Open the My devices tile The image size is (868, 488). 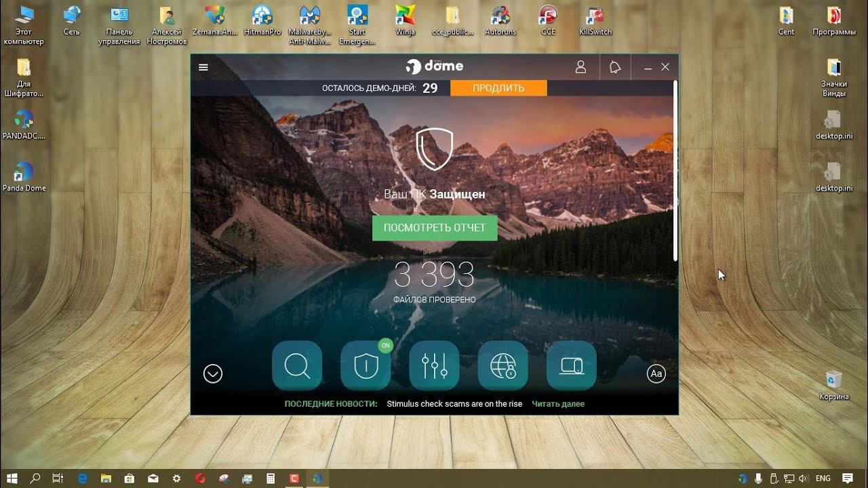(x=571, y=365)
